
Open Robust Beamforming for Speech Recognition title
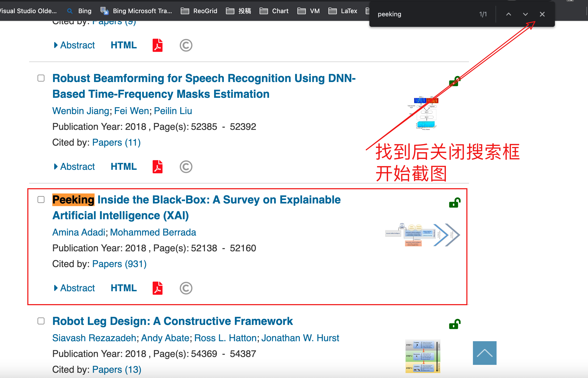coord(204,86)
